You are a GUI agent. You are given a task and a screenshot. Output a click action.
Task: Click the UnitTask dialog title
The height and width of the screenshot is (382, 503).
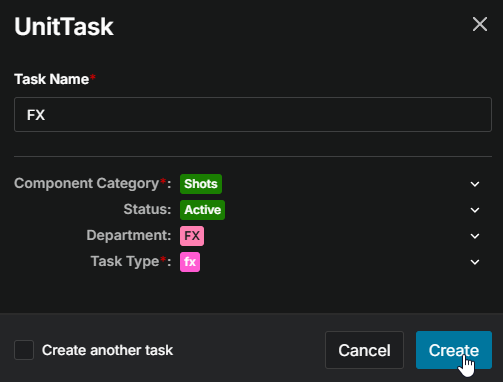pos(64,26)
